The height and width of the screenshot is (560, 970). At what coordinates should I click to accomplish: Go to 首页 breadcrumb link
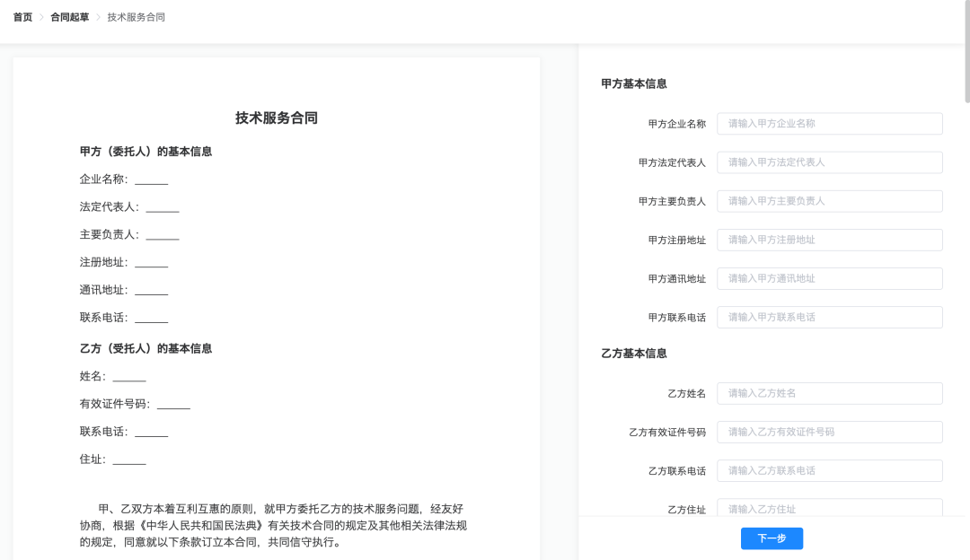(22, 17)
